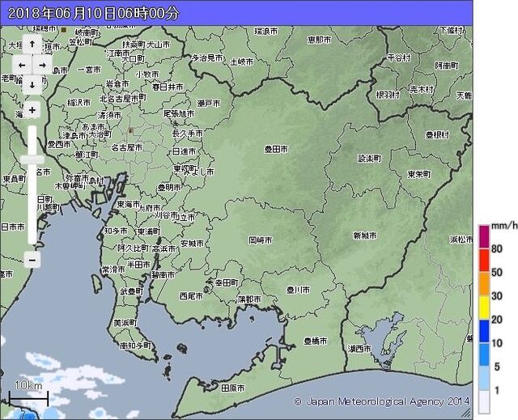Click the 多治見市 label on the map
Screen dimensions: 518x420
coord(207,58)
